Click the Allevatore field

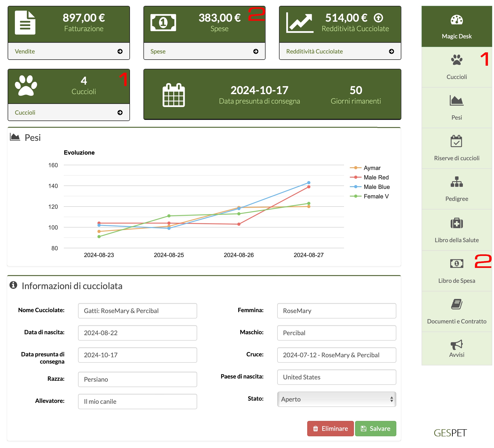(137, 402)
